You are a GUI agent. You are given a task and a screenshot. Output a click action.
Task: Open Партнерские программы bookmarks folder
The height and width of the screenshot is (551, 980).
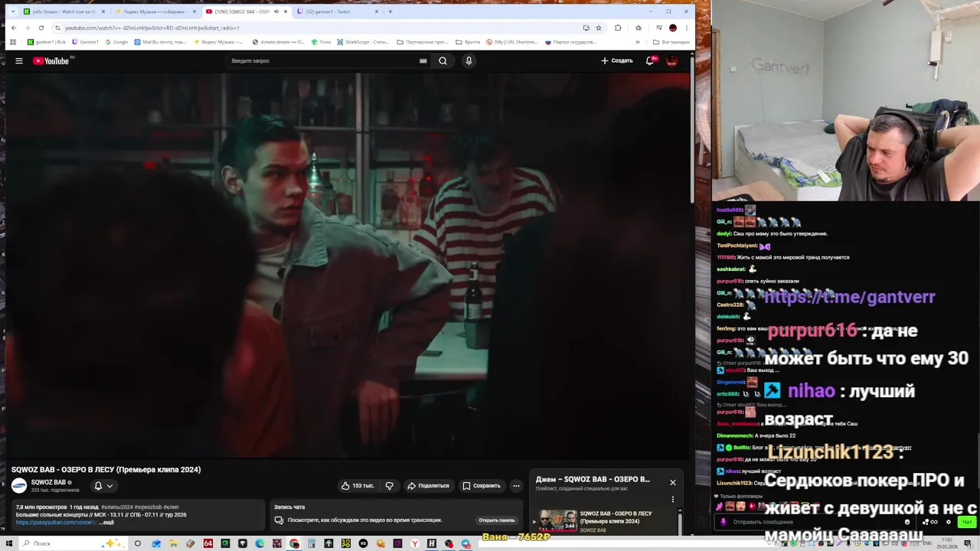423,42
